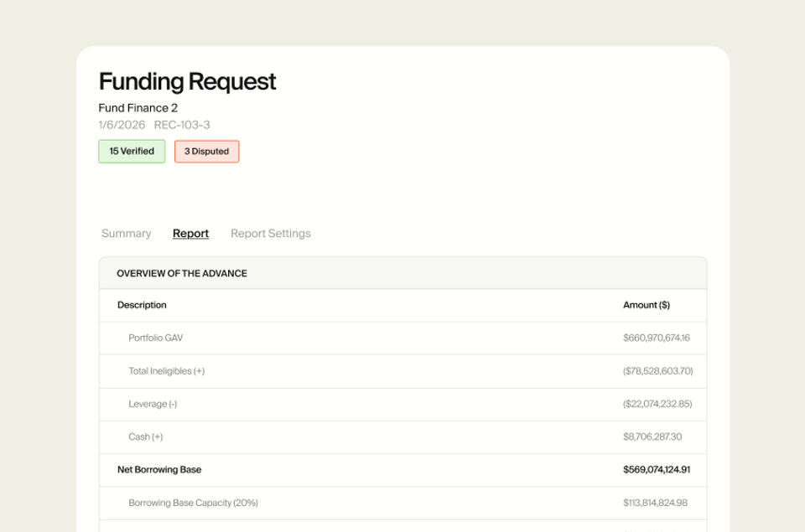Click the Funding Request heading
Screen dimensions: 805x532
[187, 81]
